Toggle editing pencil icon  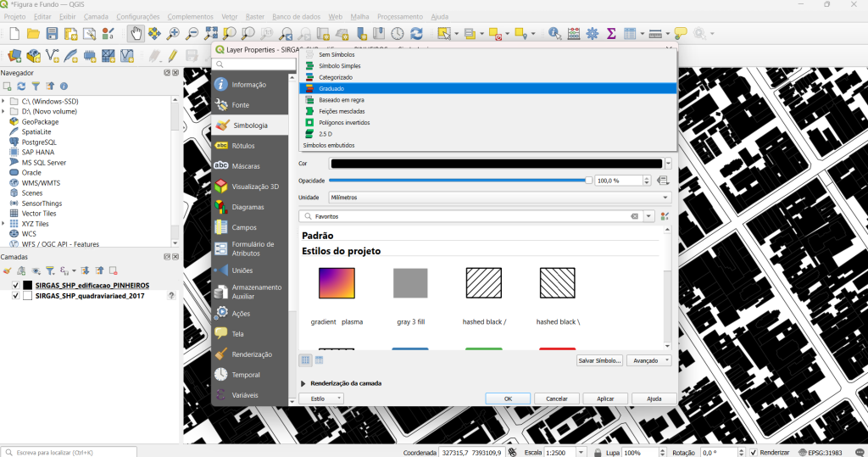coord(173,55)
